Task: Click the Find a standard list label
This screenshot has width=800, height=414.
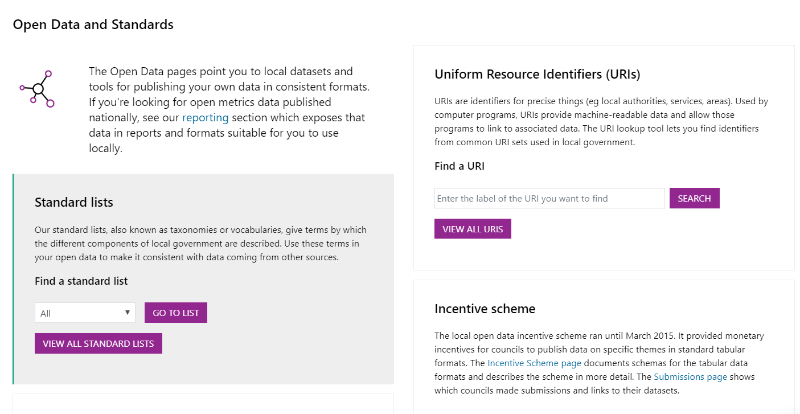Action: click(x=81, y=281)
